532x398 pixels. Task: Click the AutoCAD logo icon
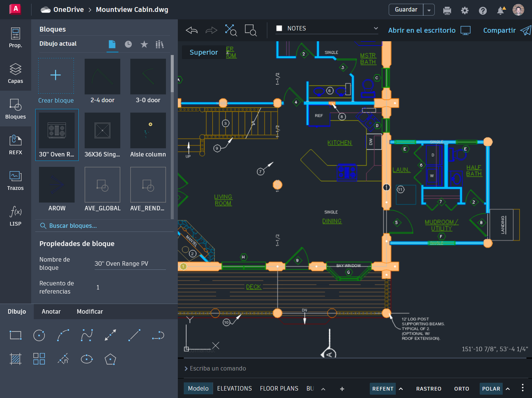[x=15, y=9]
